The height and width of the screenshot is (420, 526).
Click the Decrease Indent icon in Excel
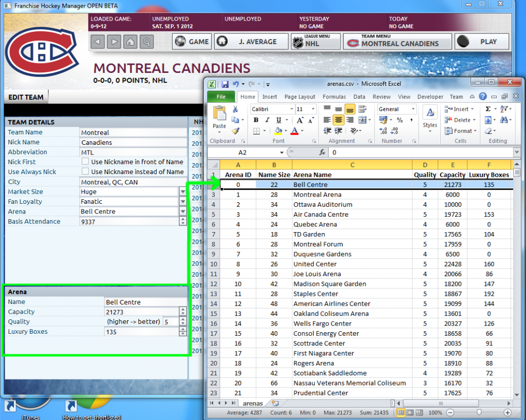(327, 131)
